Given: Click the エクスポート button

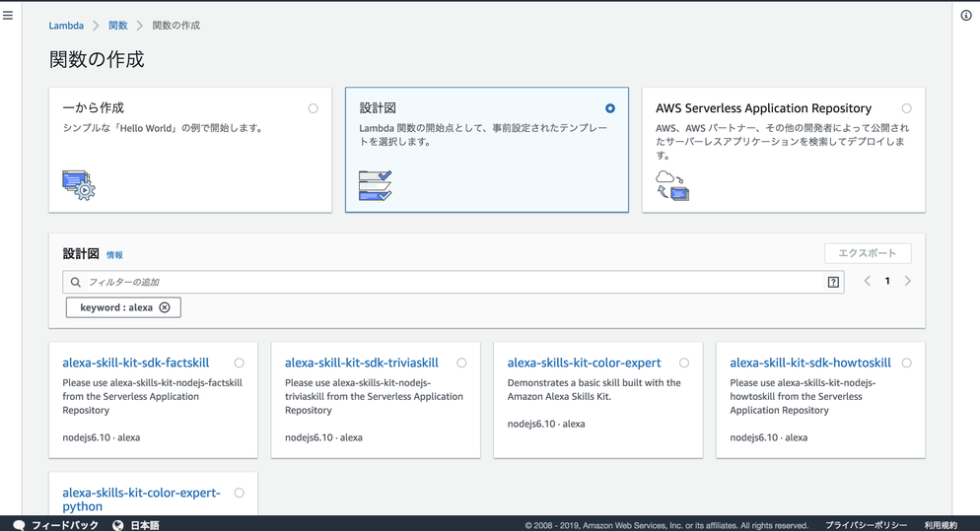Looking at the screenshot, I should [868, 253].
